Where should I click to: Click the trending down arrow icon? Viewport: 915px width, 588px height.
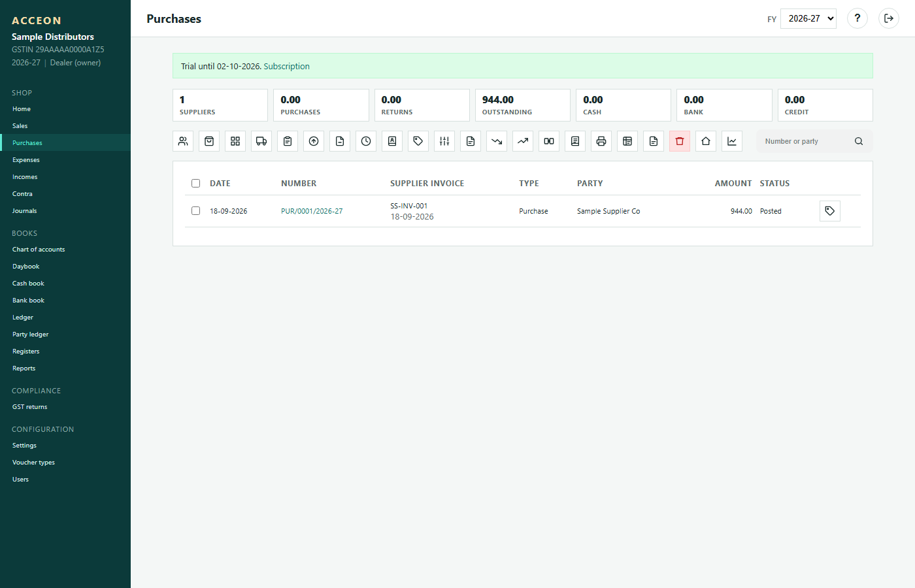497,141
